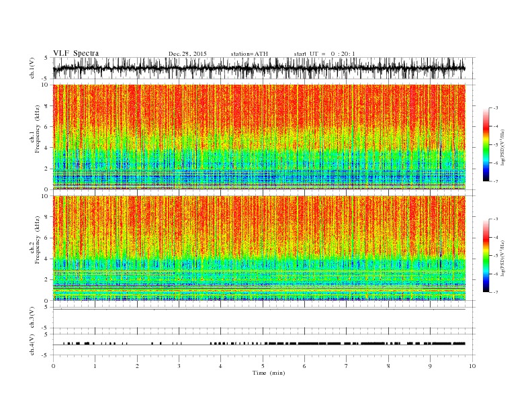
Task: Click the 'start UT = 0:20:1' label
Action: click(x=324, y=54)
